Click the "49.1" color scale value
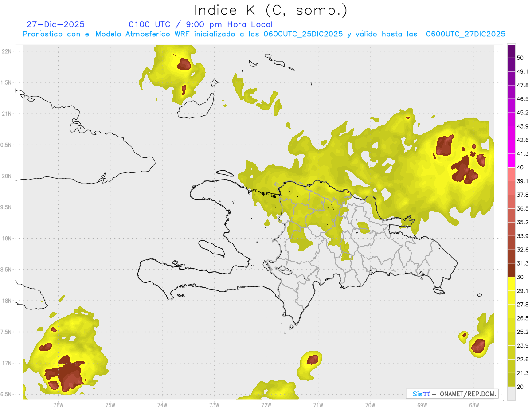This screenshot has width=532, height=411. pyautogui.click(x=523, y=71)
